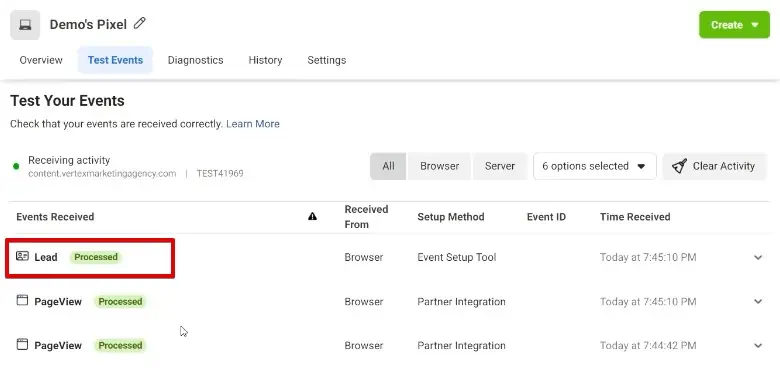Screen dimensions: 780x380
Task: Select the All filter button
Action: tap(388, 166)
